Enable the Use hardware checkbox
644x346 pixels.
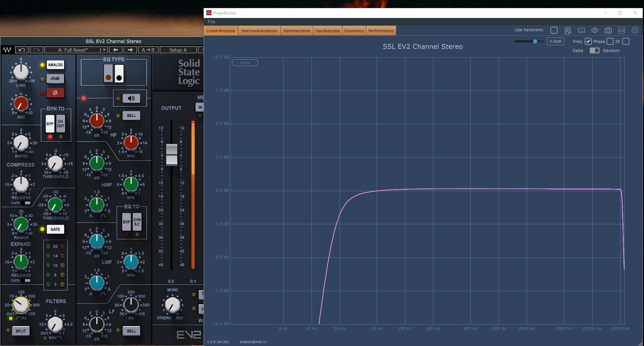coord(554,30)
